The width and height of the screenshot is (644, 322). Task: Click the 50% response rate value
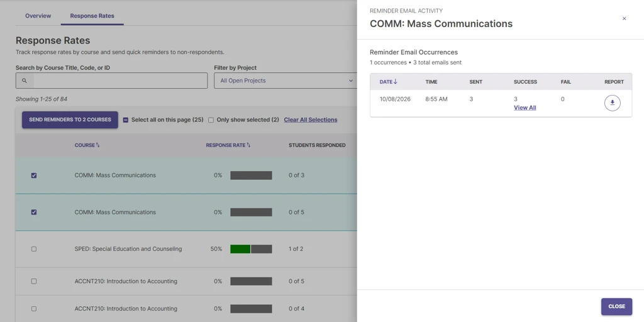coord(216,249)
